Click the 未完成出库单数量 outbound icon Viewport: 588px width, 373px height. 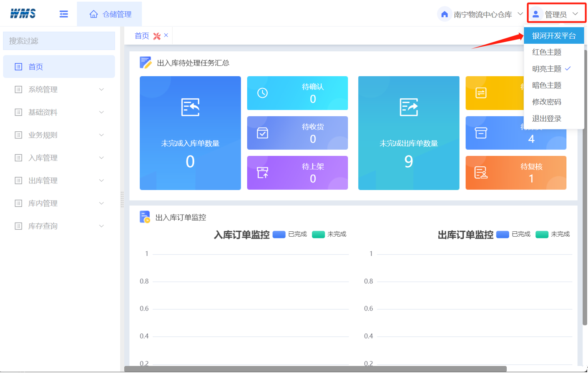[408, 108]
